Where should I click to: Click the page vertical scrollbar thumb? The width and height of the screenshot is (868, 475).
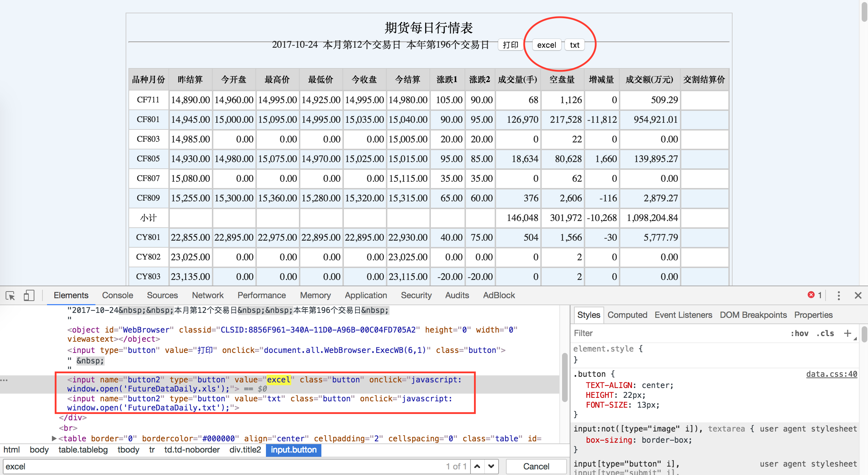coord(864,12)
